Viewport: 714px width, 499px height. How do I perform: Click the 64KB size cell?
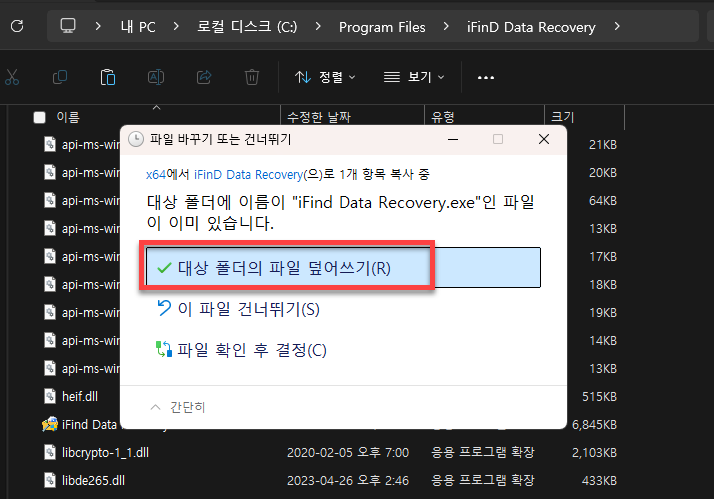point(603,201)
